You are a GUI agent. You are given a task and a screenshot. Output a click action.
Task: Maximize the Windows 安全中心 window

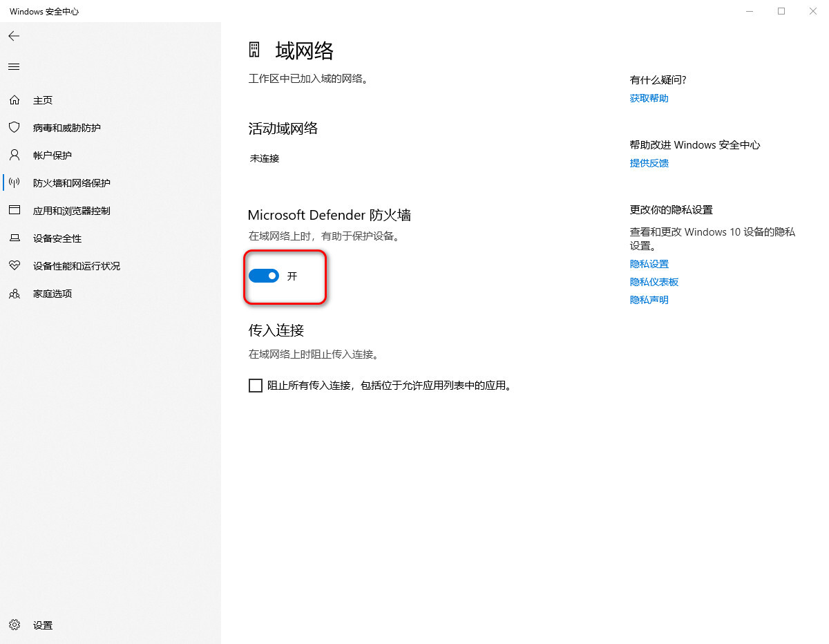[781, 11]
